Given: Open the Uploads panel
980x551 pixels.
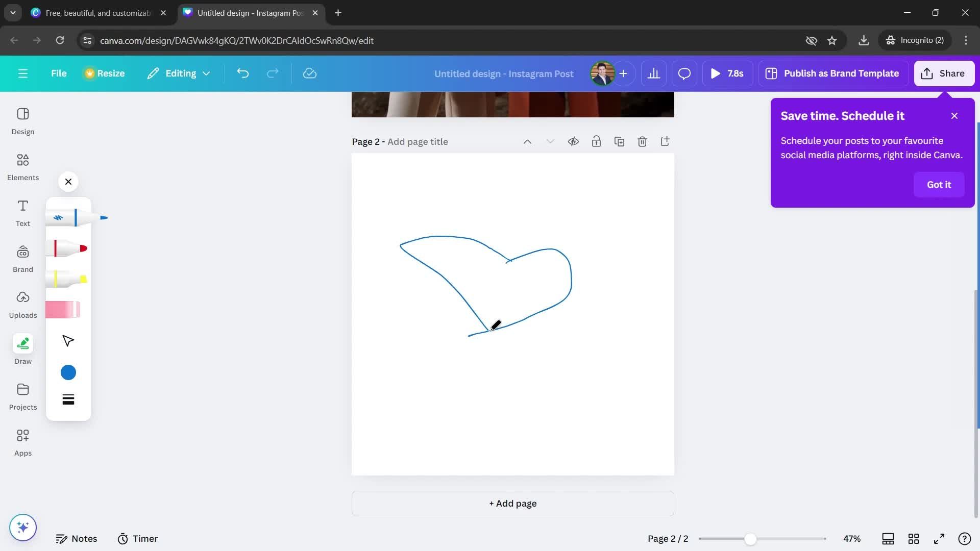Looking at the screenshot, I should pyautogui.click(x=23, y=315).
